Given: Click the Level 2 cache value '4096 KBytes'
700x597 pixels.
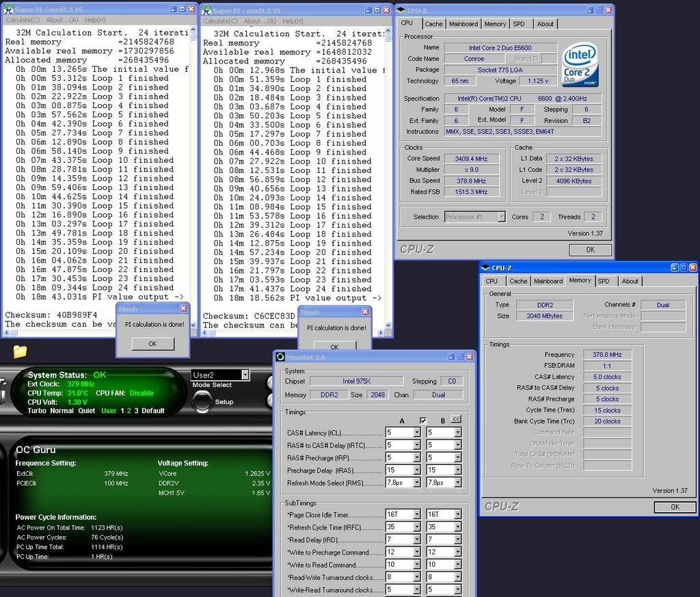Looking at the screenshot, I should click(574, 181).
